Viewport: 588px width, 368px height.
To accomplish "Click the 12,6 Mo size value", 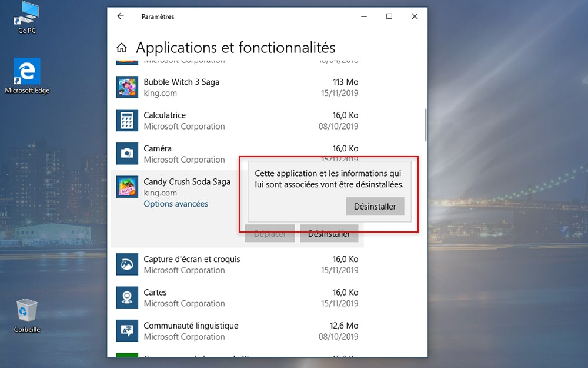I will pyautogui.click(x=344, y=326).
